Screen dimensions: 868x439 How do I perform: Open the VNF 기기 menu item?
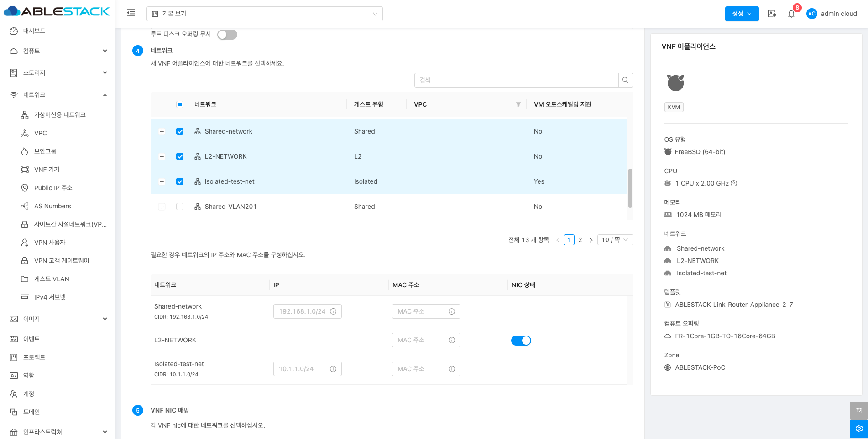(47, 170)
